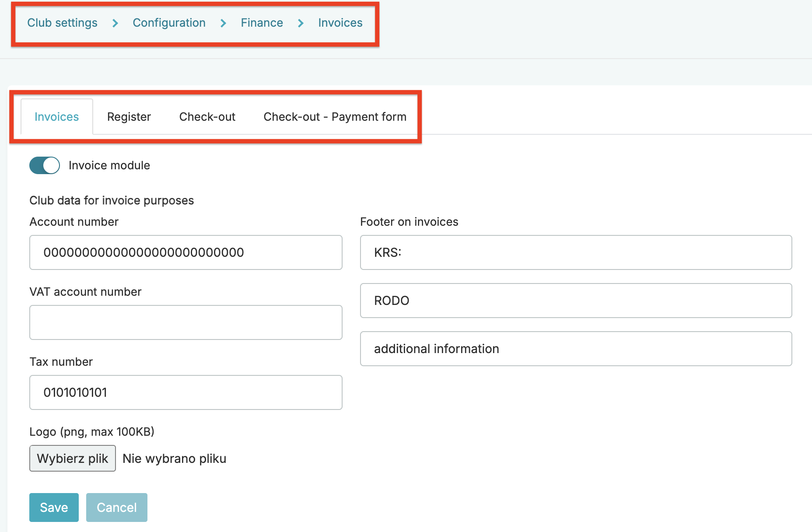Save the invoice settings
This screenshot has width=812, height=532.
[54, 507]
